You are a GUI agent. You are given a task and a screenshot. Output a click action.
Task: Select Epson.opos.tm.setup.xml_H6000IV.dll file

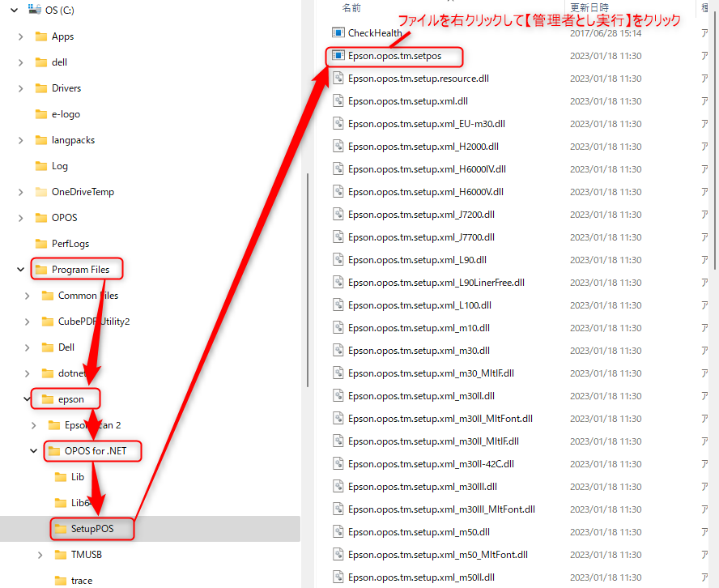[x=427, y=168]
